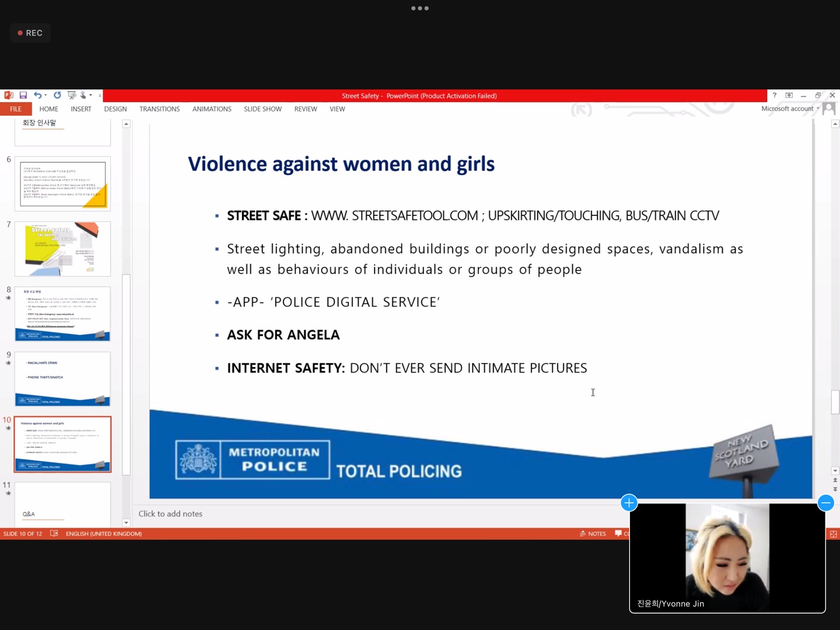Save the presentation with the floppy disk icon
The height and width of the screenshot is (630, 840).
click(23, 95)
